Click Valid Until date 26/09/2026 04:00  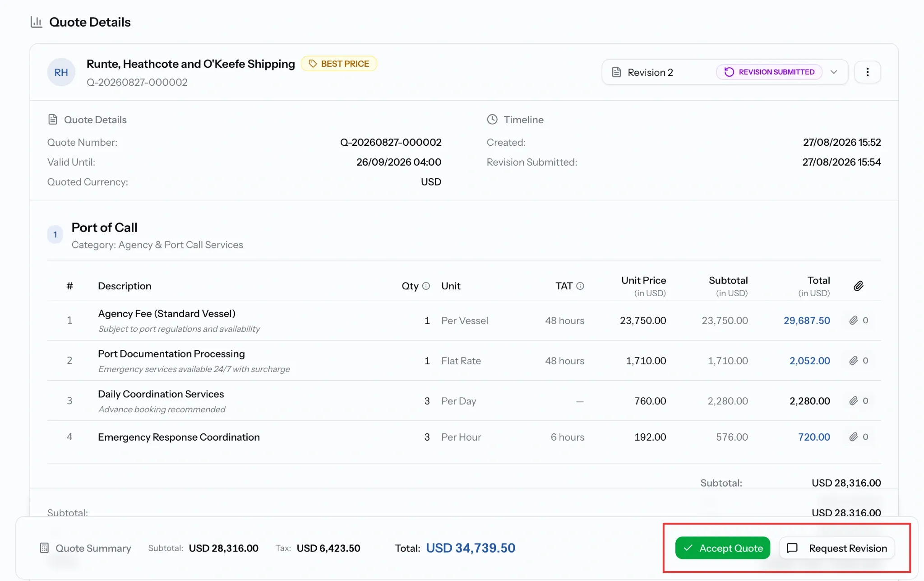[399, 162]
